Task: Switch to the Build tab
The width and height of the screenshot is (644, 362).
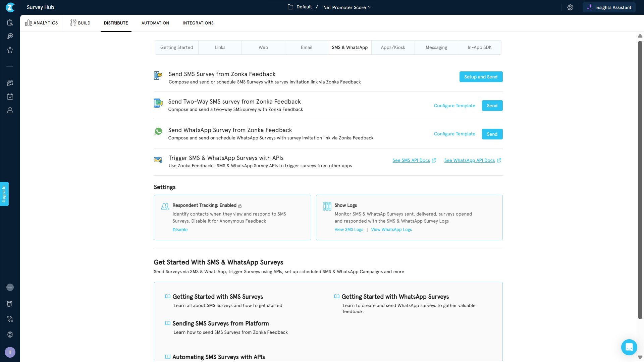Action: coord(80,23)
